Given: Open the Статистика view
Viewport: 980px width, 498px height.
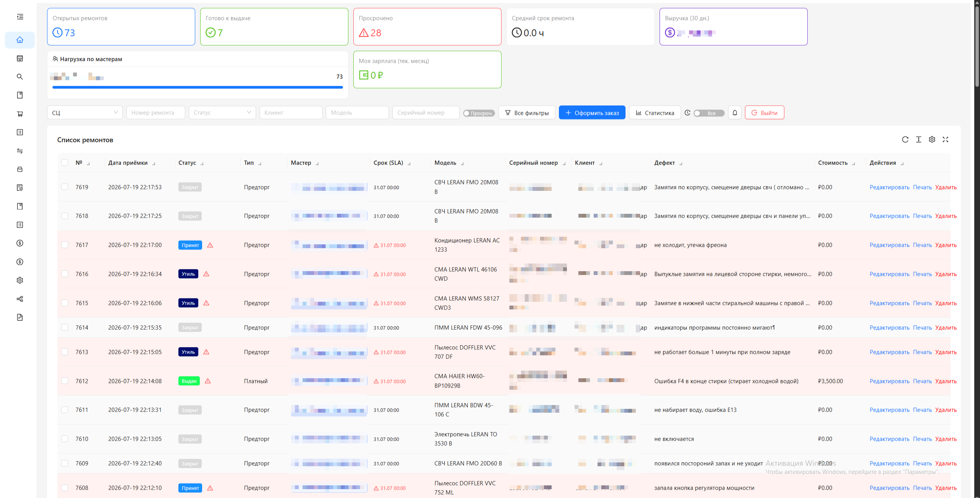Looking at the screenshot, I should tap(655, 112).
